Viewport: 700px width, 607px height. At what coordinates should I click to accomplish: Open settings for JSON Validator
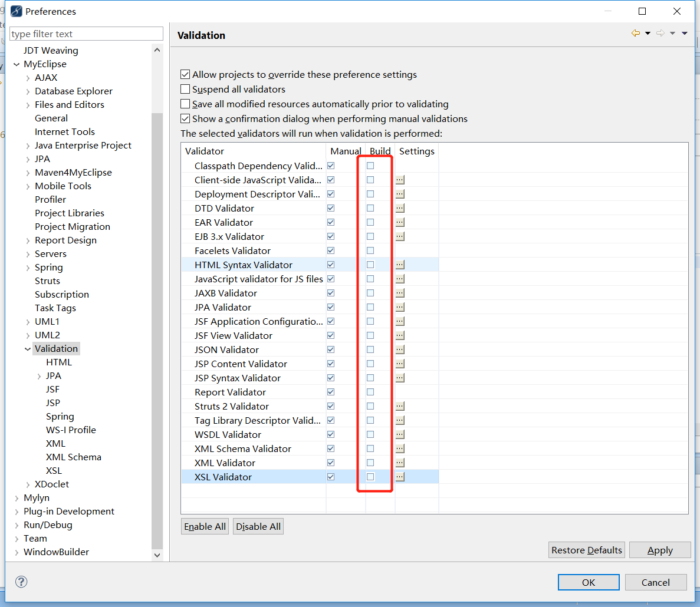(x=400, y=349)
